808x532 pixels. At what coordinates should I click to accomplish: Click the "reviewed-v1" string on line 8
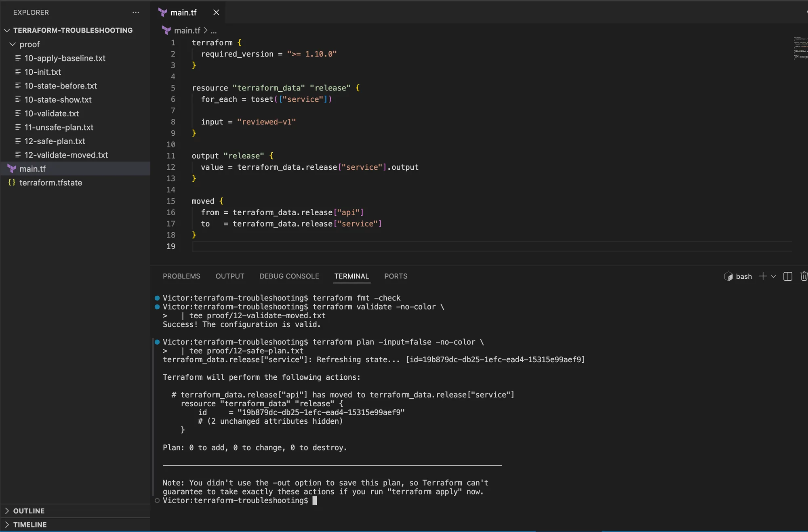pyautogui.click(x=266, y=122)
